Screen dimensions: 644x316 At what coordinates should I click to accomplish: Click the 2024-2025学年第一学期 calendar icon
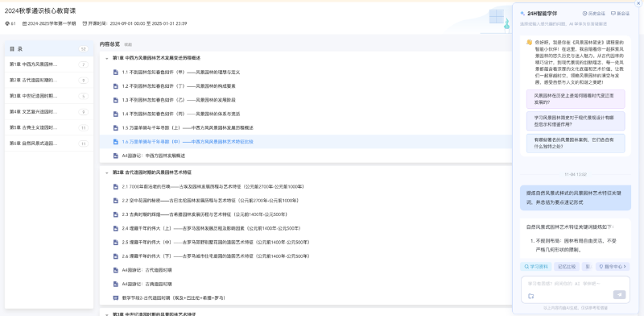click(25, 23)
